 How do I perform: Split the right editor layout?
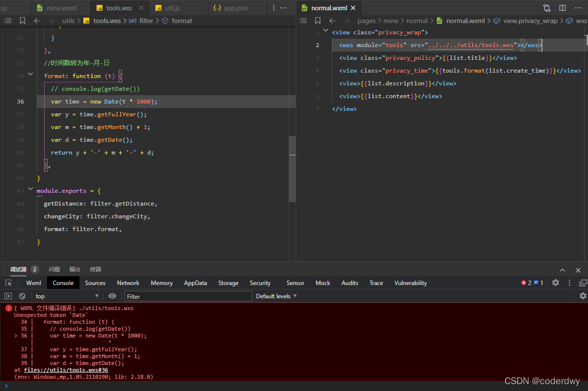tap(562, 8)
